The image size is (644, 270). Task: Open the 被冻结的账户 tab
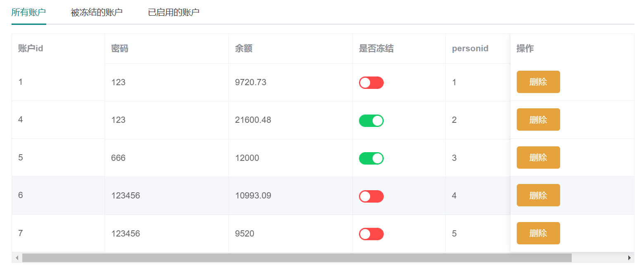pyautogui.click(x=97, y=12)
